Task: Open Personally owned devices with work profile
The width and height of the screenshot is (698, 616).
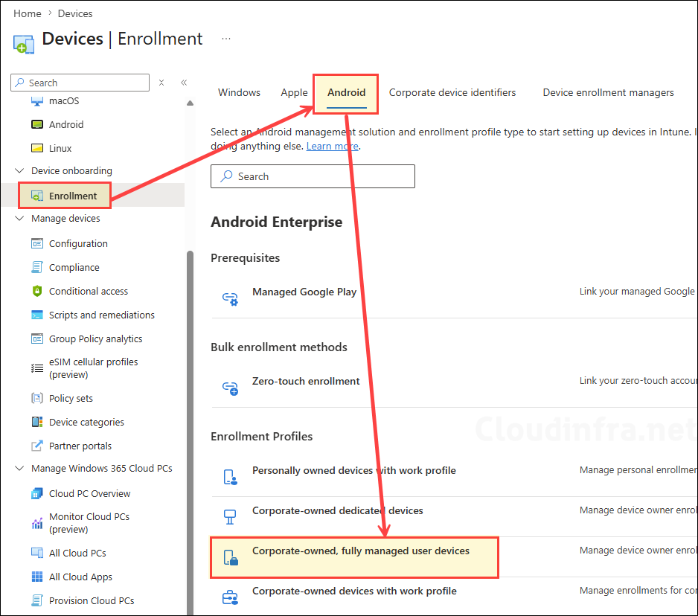Action: 354,470
